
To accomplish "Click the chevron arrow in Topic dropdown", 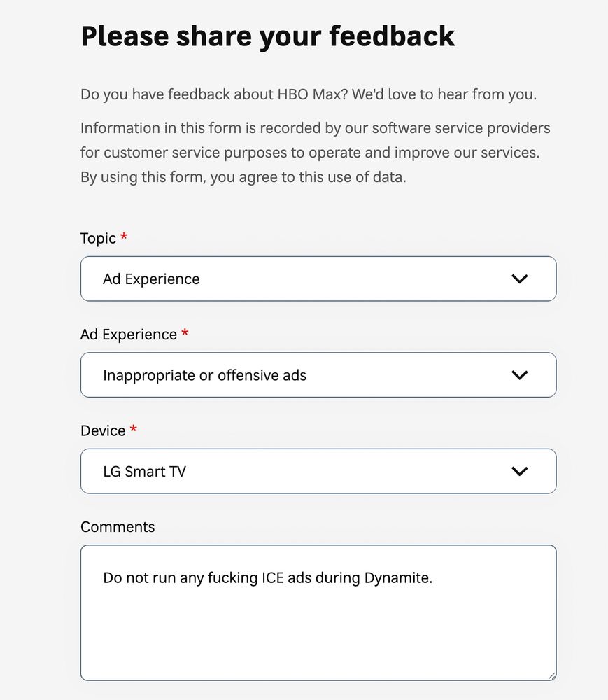I will [519, 279].
